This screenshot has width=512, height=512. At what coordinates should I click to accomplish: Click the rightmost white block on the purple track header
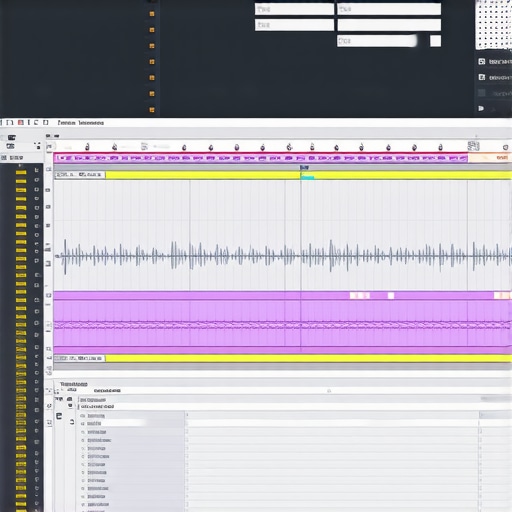(501, 295)
